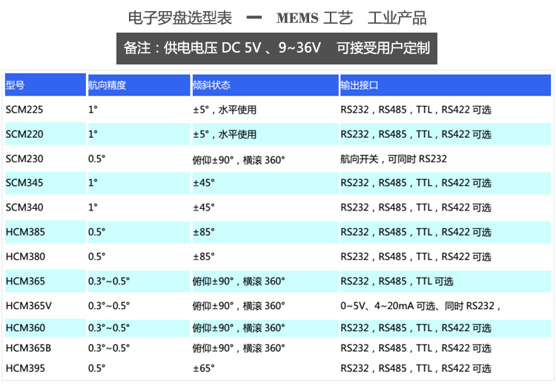Click ±5°，水平使用 in SCM220 row
Image resolution: width=556 pixels, height=392 pixels.
(225, 134)
